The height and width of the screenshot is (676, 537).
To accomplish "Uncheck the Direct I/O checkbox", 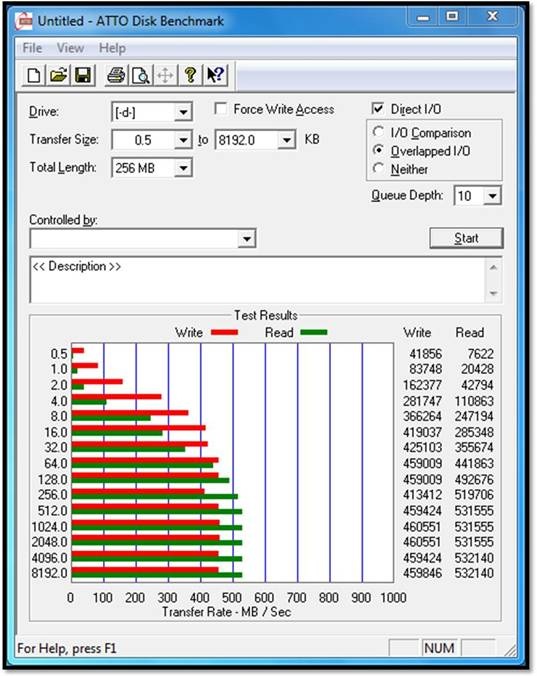I will pos(378,108).
